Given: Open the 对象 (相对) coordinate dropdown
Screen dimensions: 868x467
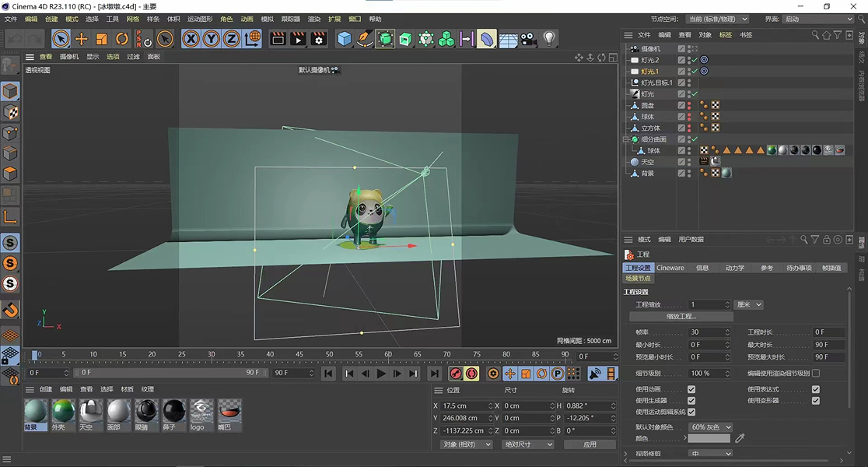Looking at the screenshot, I should click(466, 444).
